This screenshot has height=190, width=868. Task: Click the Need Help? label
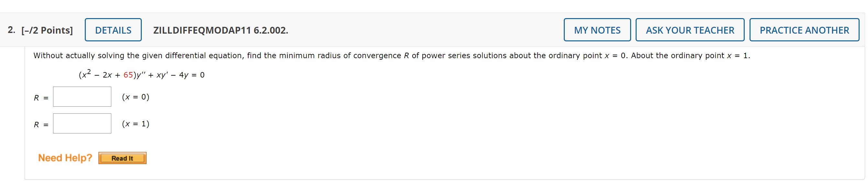click(65, 158)
